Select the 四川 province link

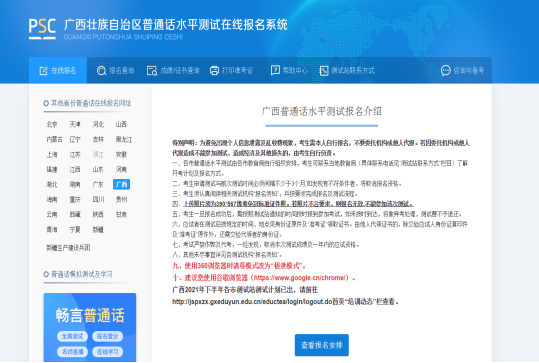point(98,199)
